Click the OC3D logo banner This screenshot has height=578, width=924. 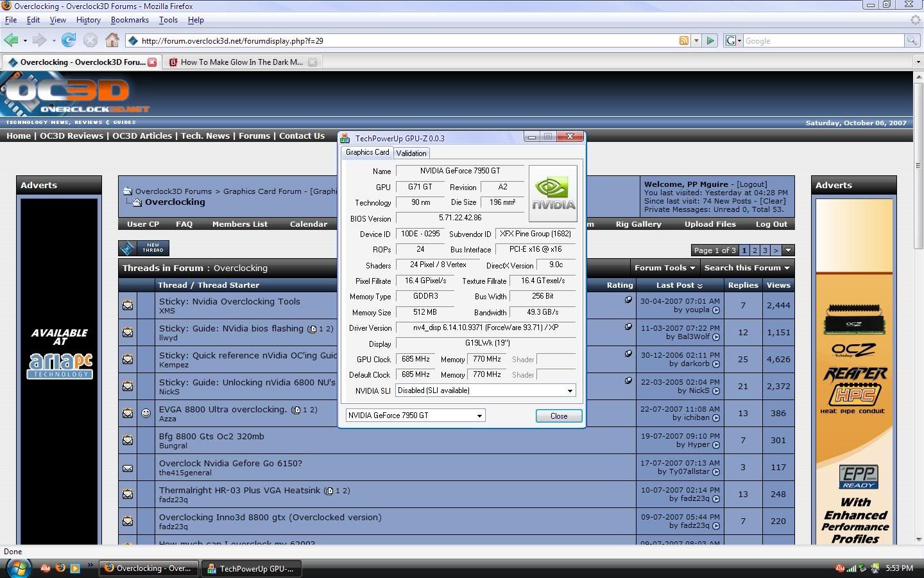click(75, 94)
